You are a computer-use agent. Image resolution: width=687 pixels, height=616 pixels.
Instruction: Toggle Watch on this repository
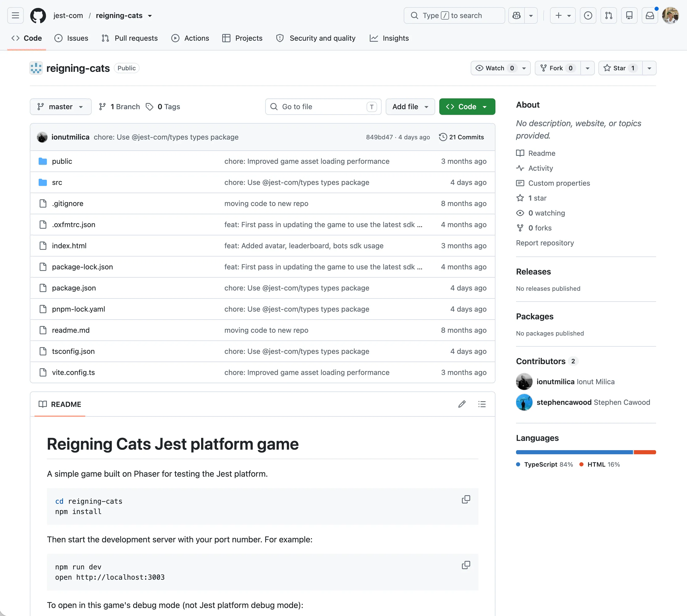coord(501,68)
